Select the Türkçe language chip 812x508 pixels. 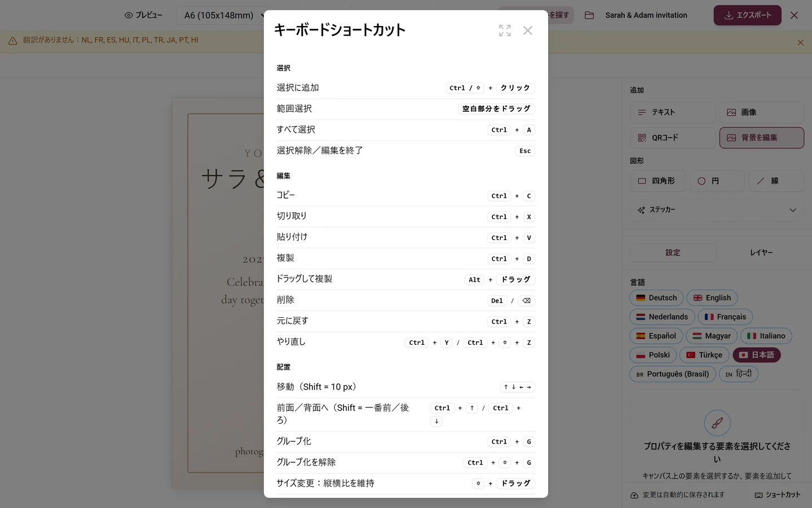[x=704, y=355]
